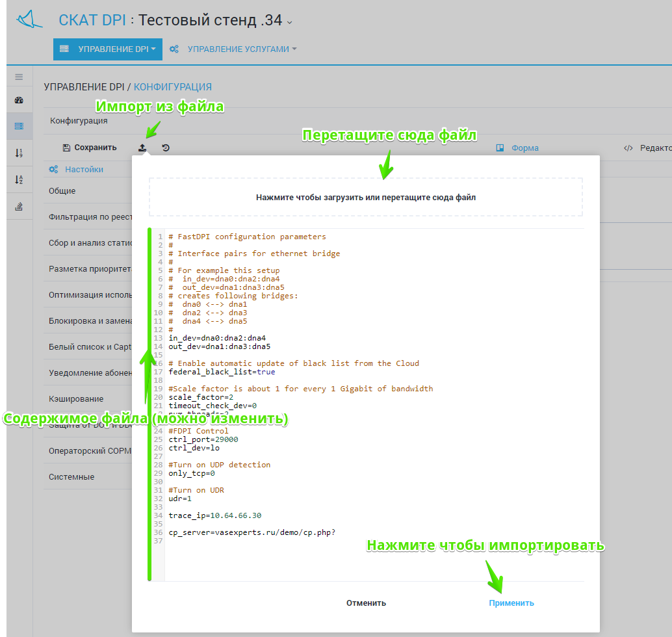Switch to the Форма view tab
Image resolution: width=672 pixels, height=637 pixels.
(517, 148)
